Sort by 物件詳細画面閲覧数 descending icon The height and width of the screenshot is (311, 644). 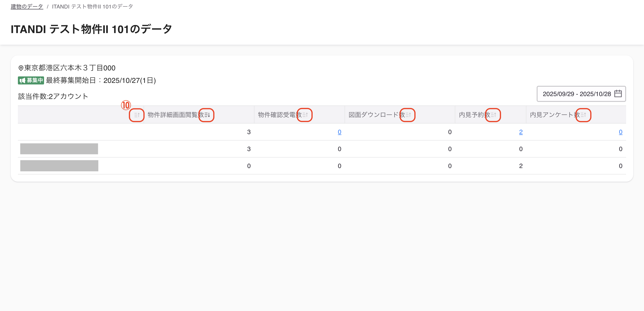(207, 115)
